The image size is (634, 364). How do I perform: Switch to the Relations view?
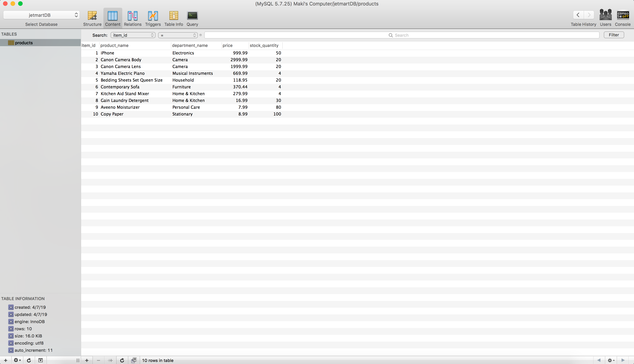point(133,18)
